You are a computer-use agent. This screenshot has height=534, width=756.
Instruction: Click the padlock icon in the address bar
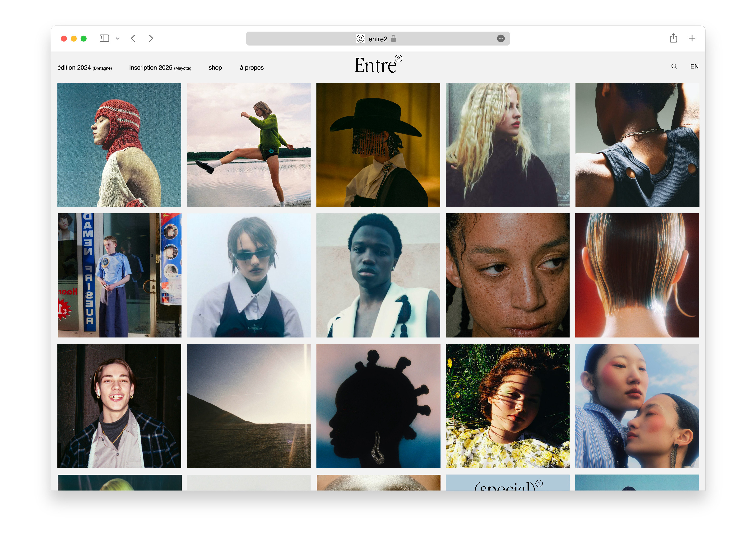pyautogui.click(x=394, y=38)
